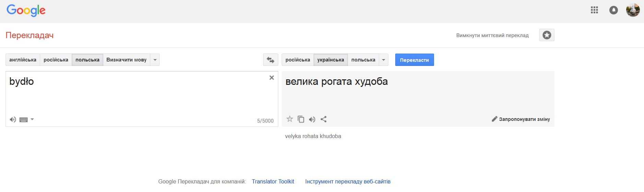Image resolution: width=644 pixels, height=192 pixels.
Task: Save translation with star icon
Action: point(290,119)
